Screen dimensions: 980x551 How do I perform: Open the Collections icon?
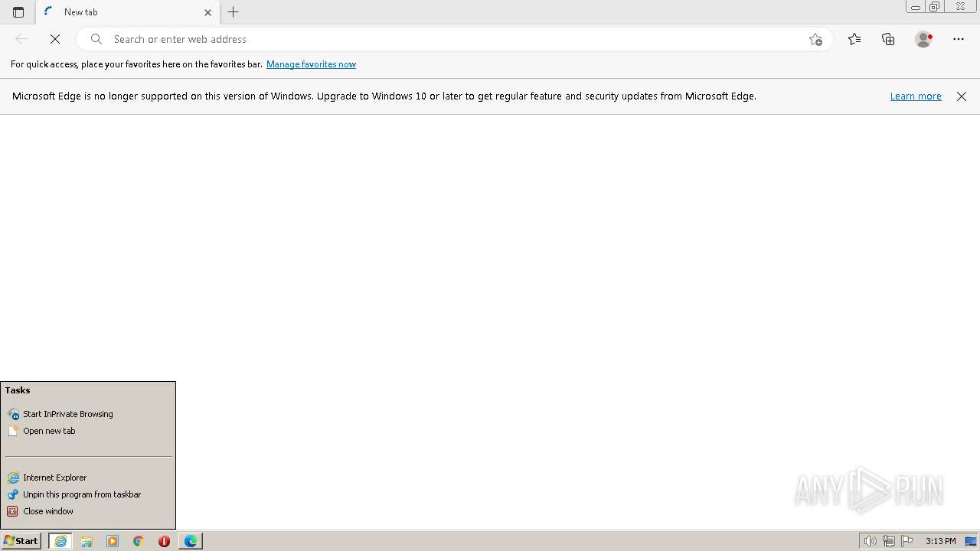pos(888,39)
